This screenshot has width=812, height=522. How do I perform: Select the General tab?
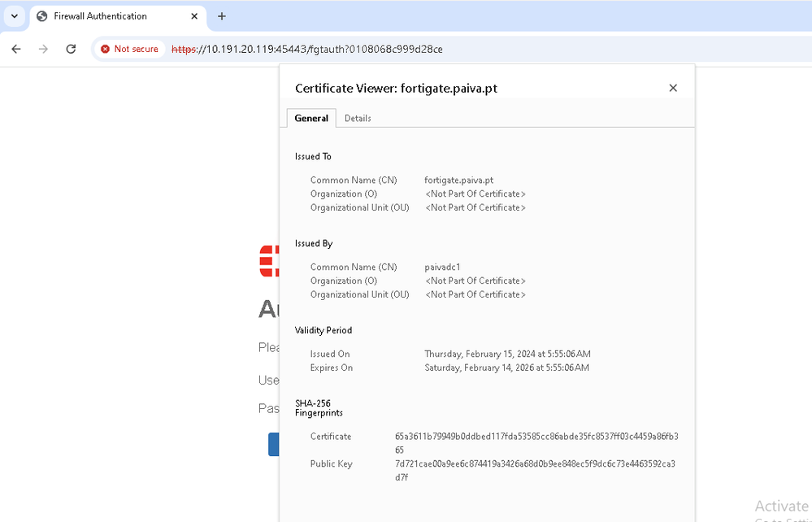(311, 118)
